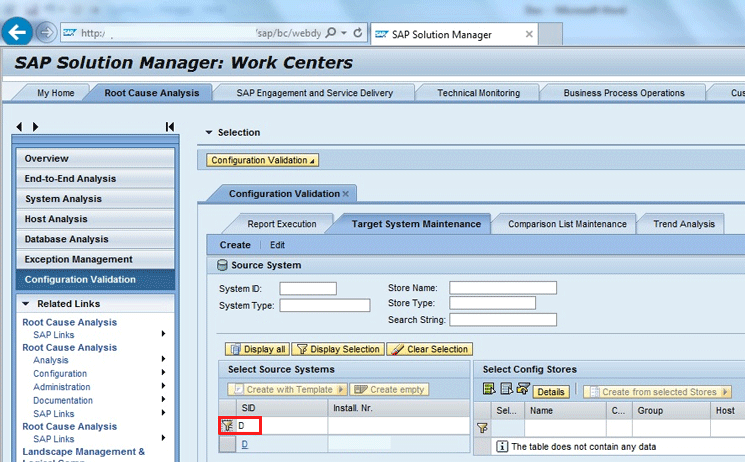Click filter toggle icon beside Details button
This screenshot has height=462, width=745.
tap(523, 389)
